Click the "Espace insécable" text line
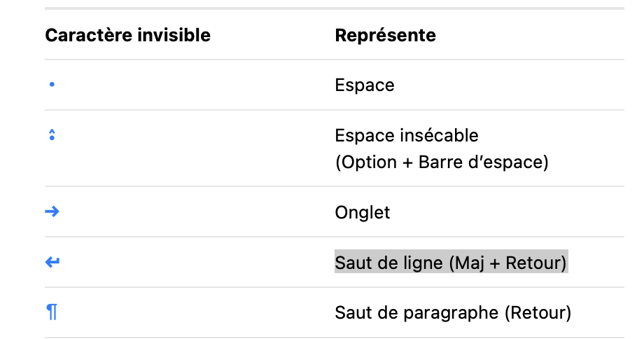The height and width of the screenshot is (339, 644). pyautogui.click(x=407, y=134)
